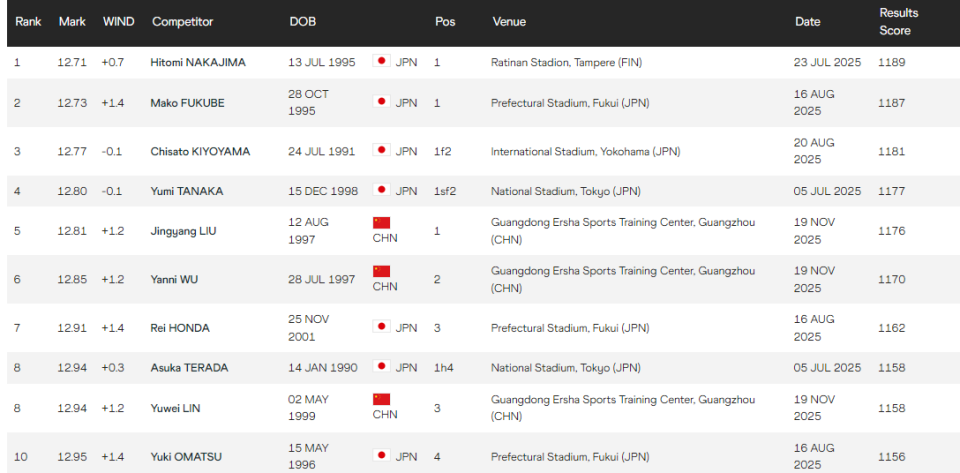Click Ratinan Stadium, Tampere venue text
This screenshot has width=960, height=473.
(566, 62)
